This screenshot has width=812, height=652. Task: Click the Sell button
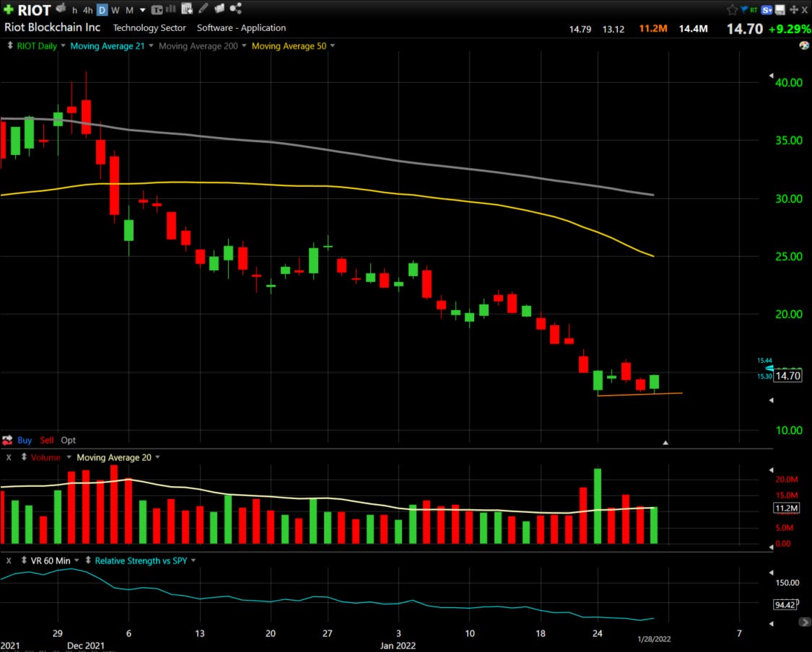47,441
